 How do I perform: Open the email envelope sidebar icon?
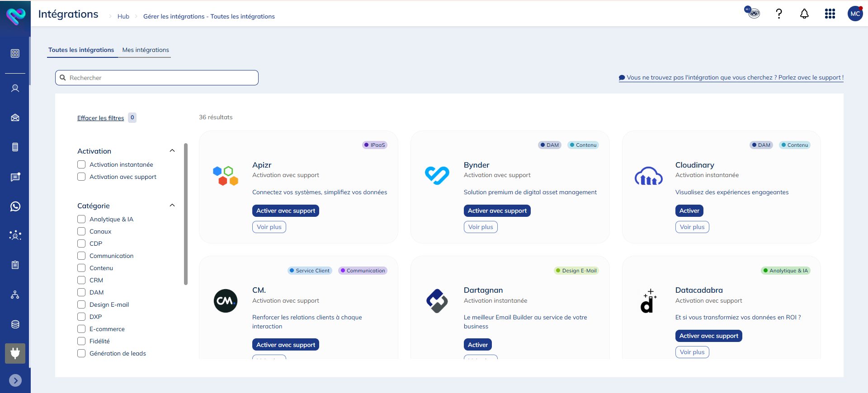[15, 118]
